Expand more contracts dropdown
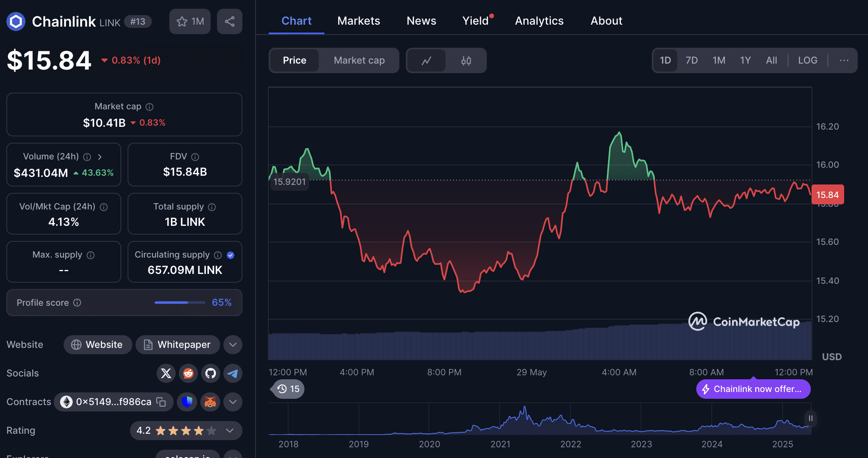Screen dimensions: 868x458 pos(233,402)
